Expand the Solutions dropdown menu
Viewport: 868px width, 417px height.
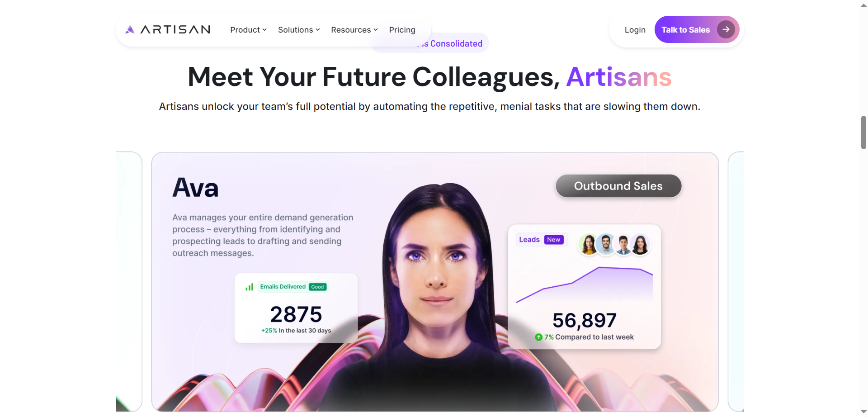point(299,30)
